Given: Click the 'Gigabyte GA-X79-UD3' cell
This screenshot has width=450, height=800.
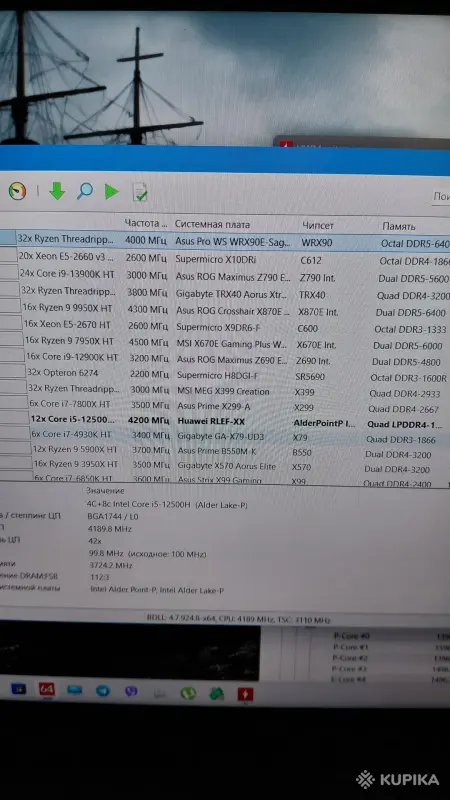Looking at the screenshot, I should click(x=221, y=437).
